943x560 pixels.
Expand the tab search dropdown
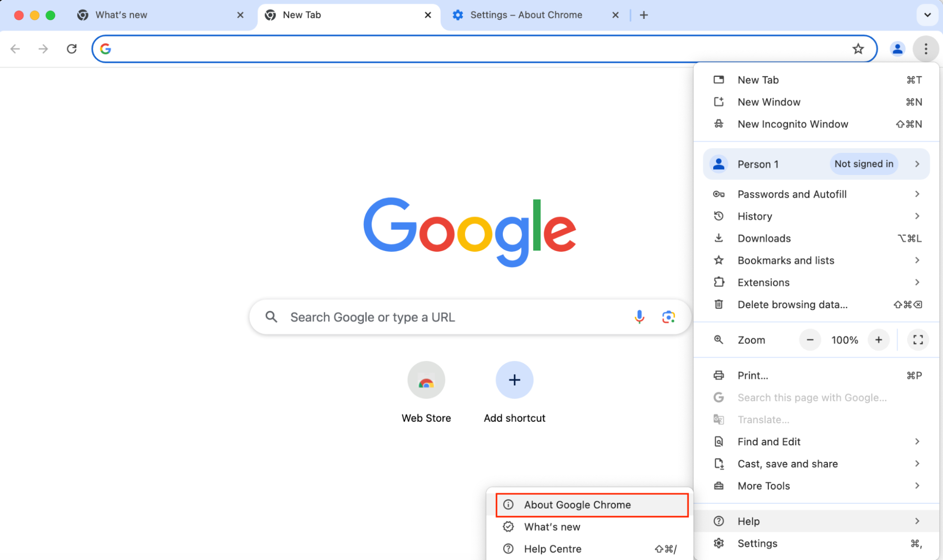(926, 15)
